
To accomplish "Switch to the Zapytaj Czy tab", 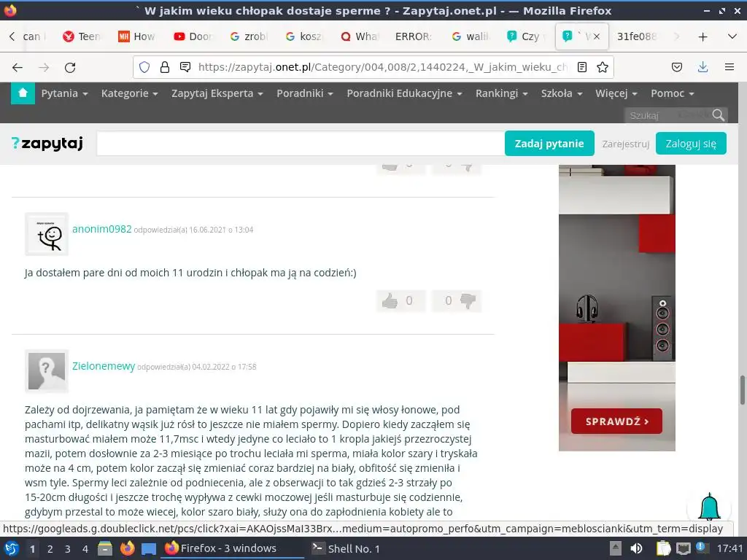I will [525, 36].
